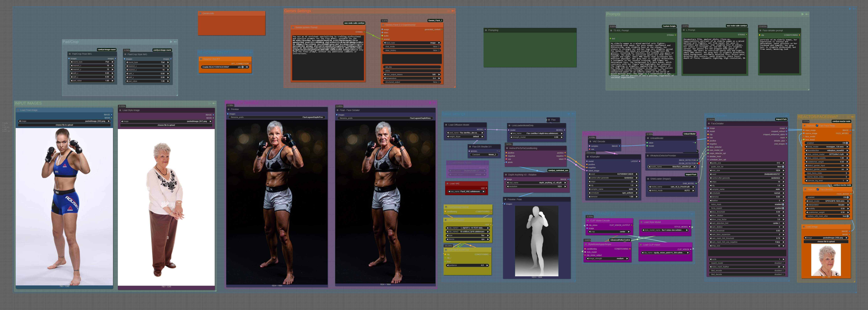
Task: Collapse the FaceDetailer node via its title dot
Action: (709, 124)
